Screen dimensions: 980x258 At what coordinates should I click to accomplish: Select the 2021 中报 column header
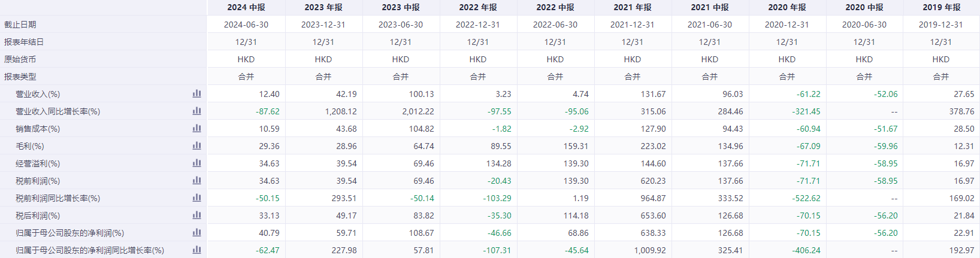(710, 7)
